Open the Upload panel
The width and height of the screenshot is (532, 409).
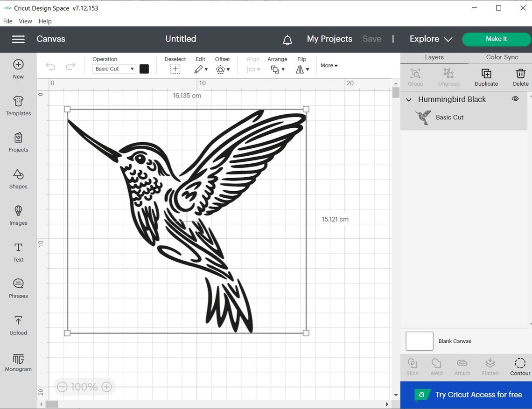(x=18, y=325)
